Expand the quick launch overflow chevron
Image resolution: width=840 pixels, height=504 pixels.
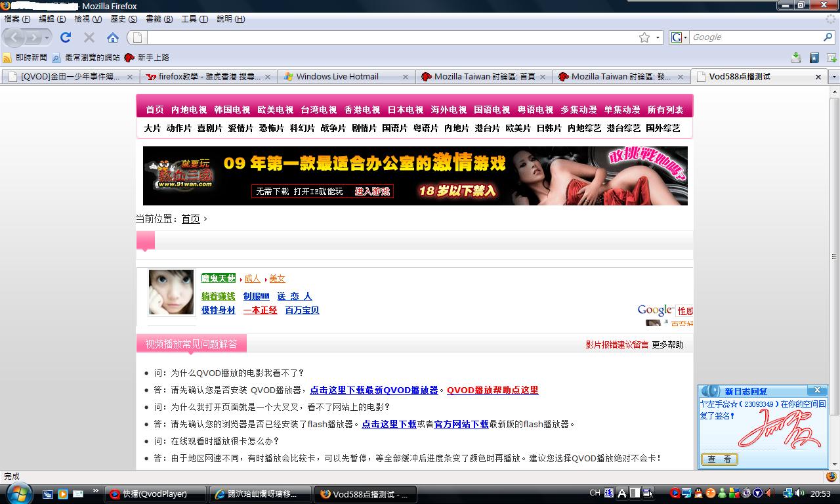[96, 490]
